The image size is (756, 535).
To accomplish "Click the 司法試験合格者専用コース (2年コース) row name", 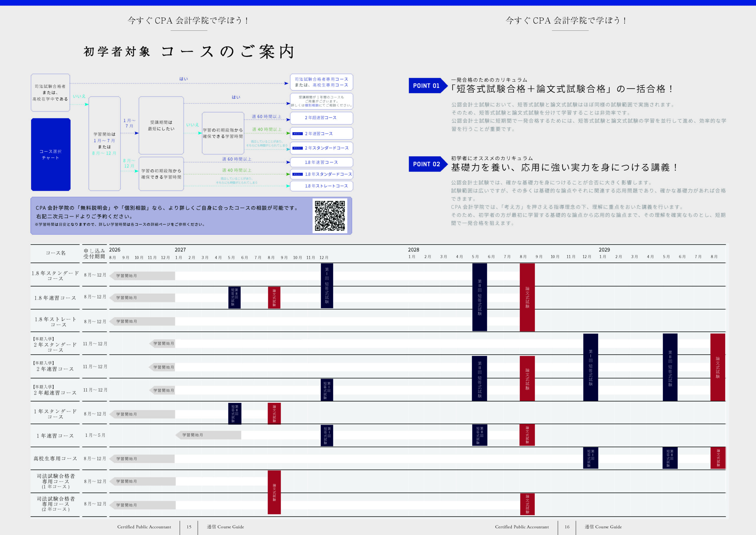I will point(56,504).
